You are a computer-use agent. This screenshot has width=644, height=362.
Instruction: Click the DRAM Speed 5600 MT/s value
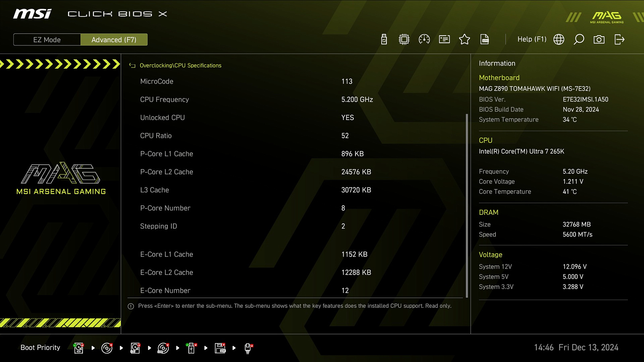[578, 234]
